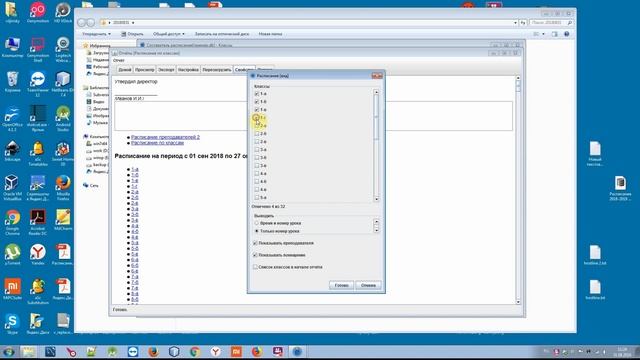640x360 pixels.
Task: Click Windows Start button
Action: pyautogui.click(x=9, y=351)
